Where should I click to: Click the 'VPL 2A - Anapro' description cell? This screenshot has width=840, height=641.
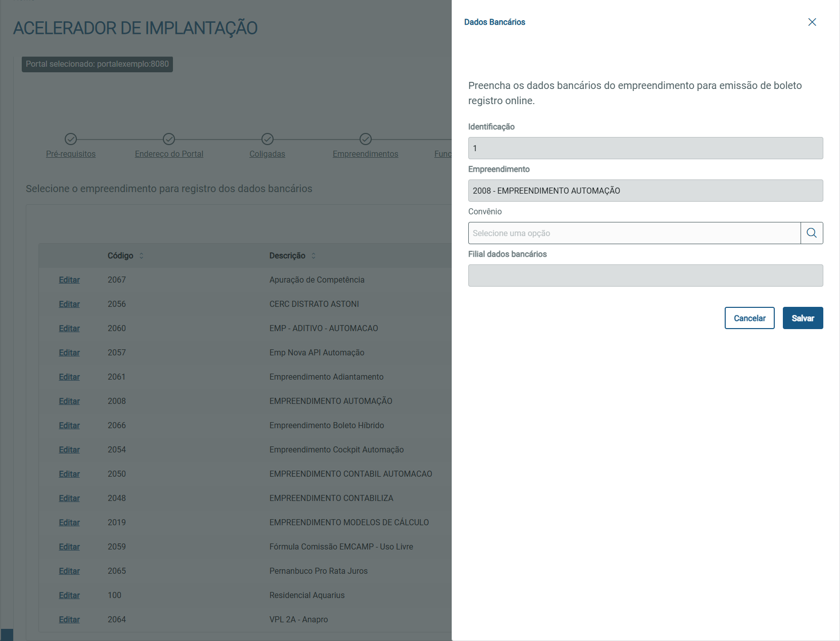click(298, 620)
